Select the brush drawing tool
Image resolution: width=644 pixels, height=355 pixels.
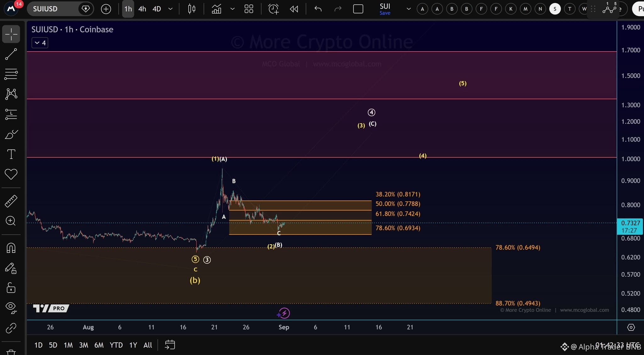coord(11,135)
